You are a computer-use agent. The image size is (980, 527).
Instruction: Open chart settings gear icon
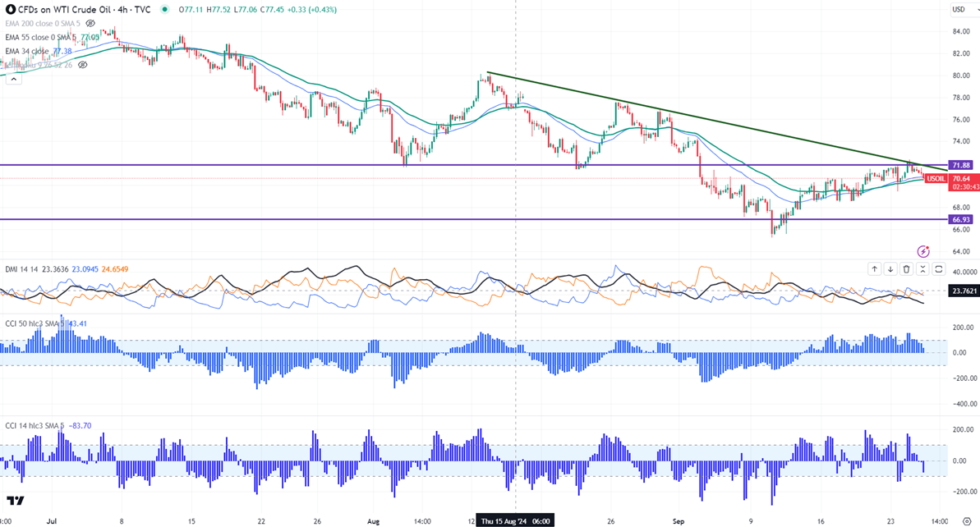(x=968, y=520)
